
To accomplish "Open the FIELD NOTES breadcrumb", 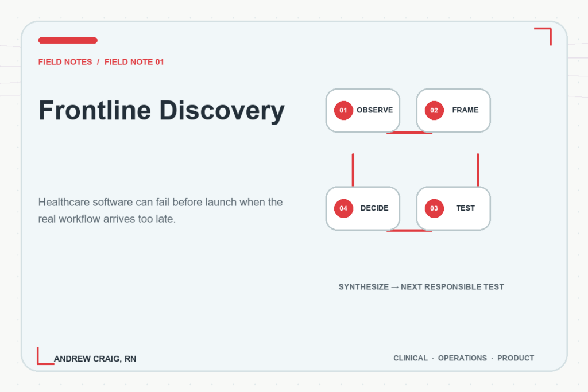I will point(65,62).
